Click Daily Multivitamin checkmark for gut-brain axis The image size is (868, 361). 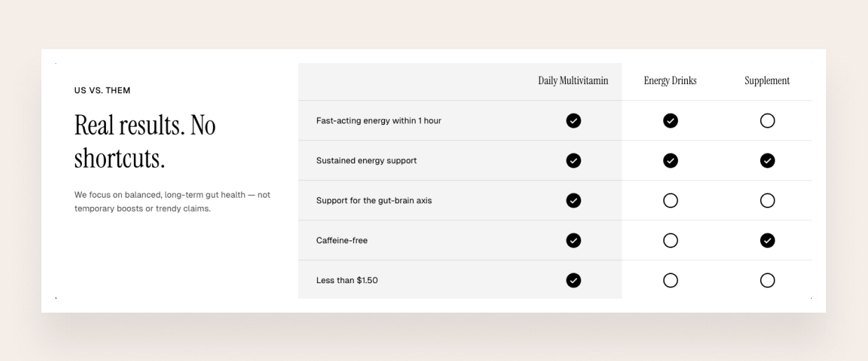574,200
